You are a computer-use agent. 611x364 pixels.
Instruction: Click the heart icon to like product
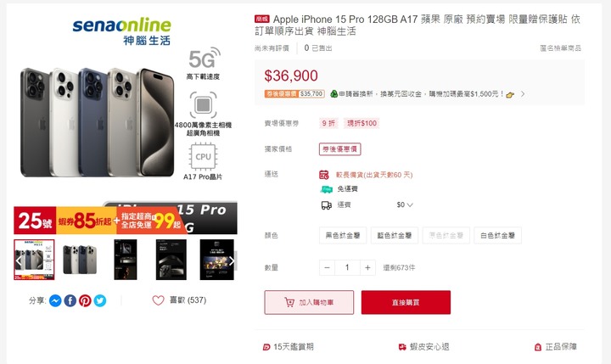tap(158, 300)
